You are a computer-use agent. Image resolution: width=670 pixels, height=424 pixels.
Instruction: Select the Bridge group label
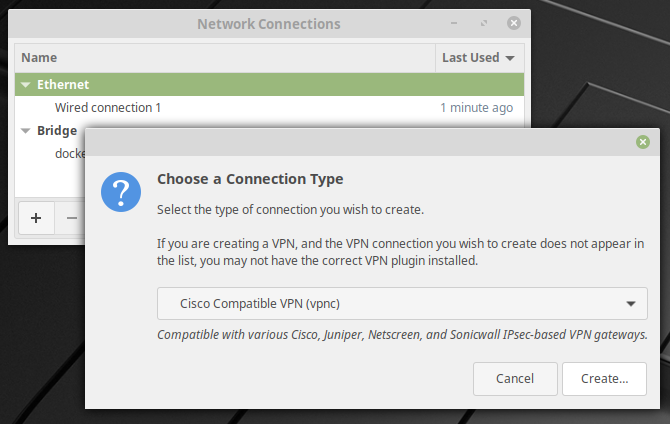57,131
